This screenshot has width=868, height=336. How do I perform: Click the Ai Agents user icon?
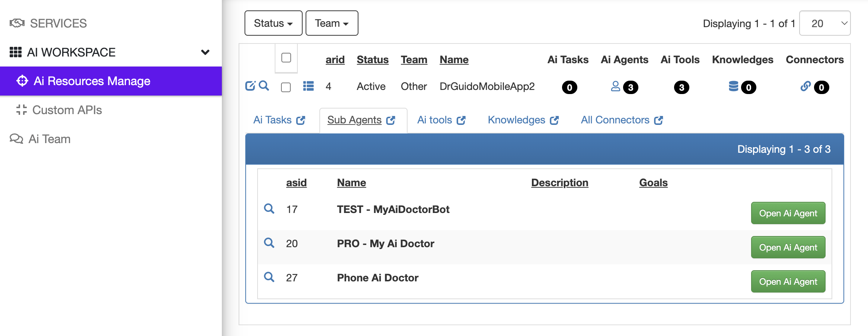615,87
